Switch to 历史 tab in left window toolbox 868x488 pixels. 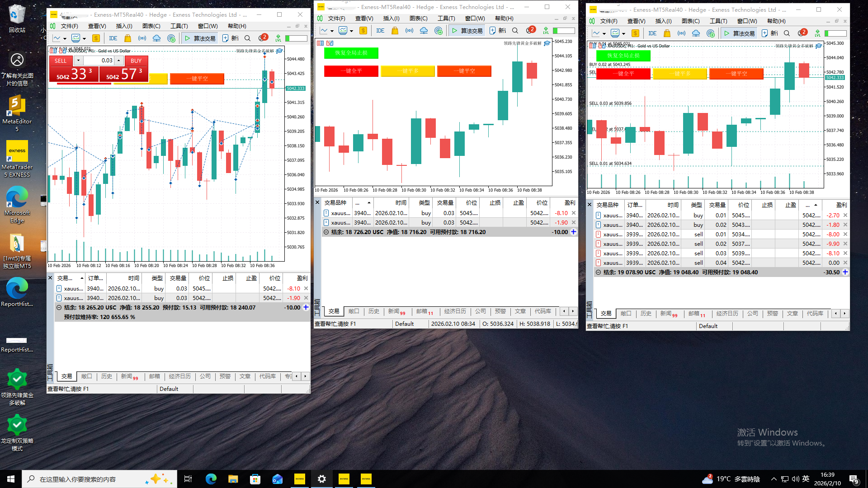click(107, 376)
